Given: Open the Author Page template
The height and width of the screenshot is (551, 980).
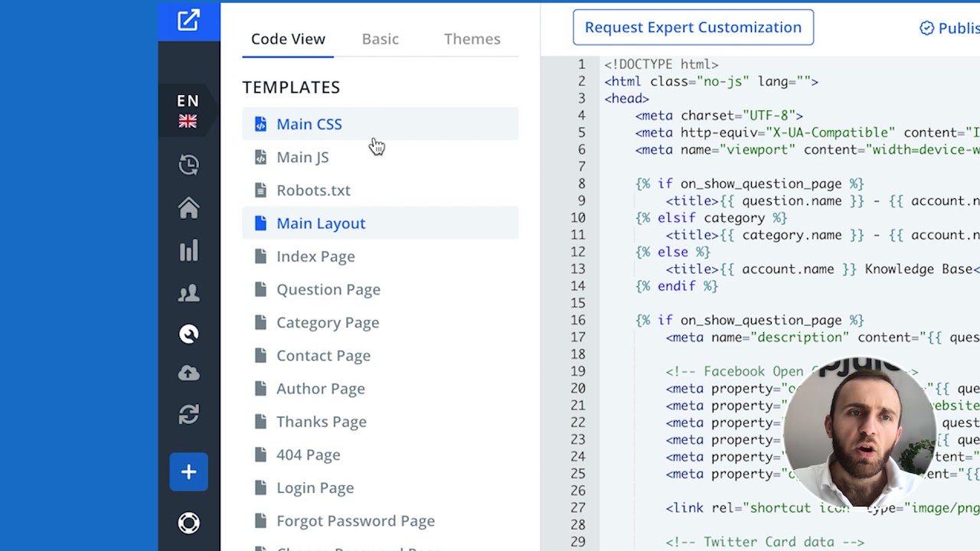Looking at the screenshot, I should click(x=381, y=389).
